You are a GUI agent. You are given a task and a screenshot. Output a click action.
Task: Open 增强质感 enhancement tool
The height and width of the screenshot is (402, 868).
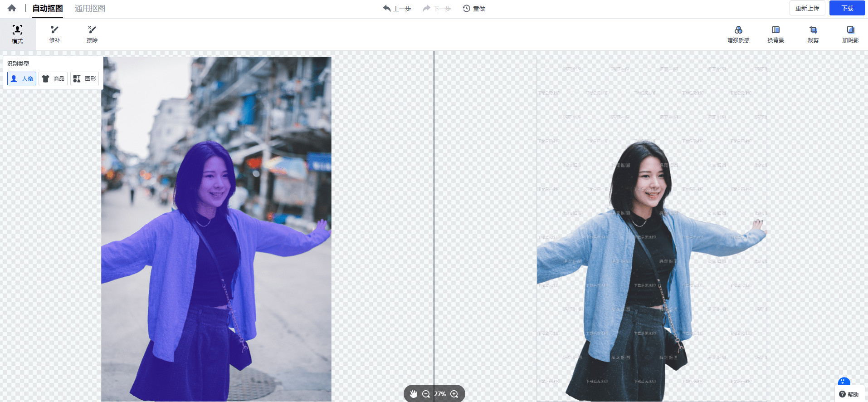coord(738,34)
